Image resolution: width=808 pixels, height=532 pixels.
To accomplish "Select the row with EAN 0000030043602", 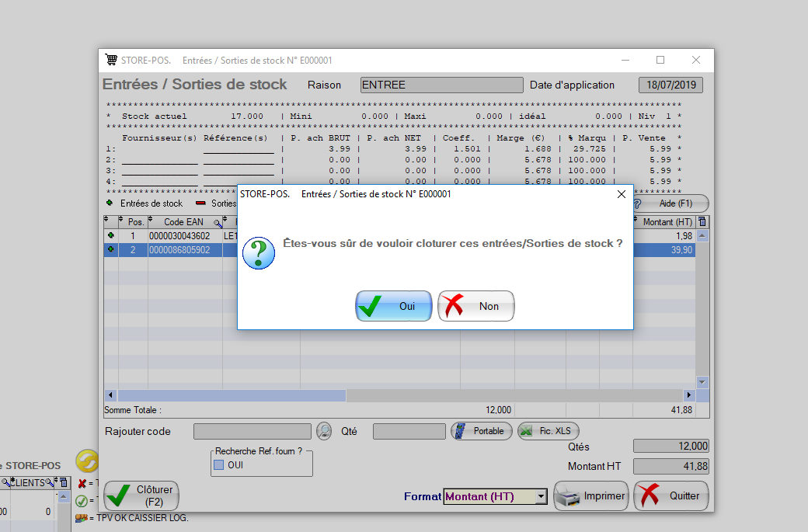I will (x=179, y=235).
